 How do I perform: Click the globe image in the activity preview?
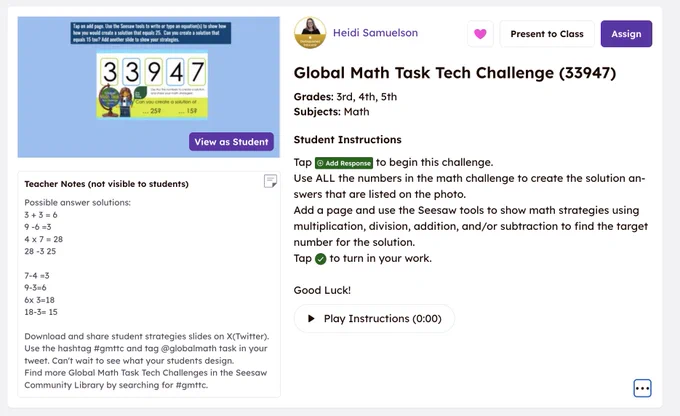(108, 101)
